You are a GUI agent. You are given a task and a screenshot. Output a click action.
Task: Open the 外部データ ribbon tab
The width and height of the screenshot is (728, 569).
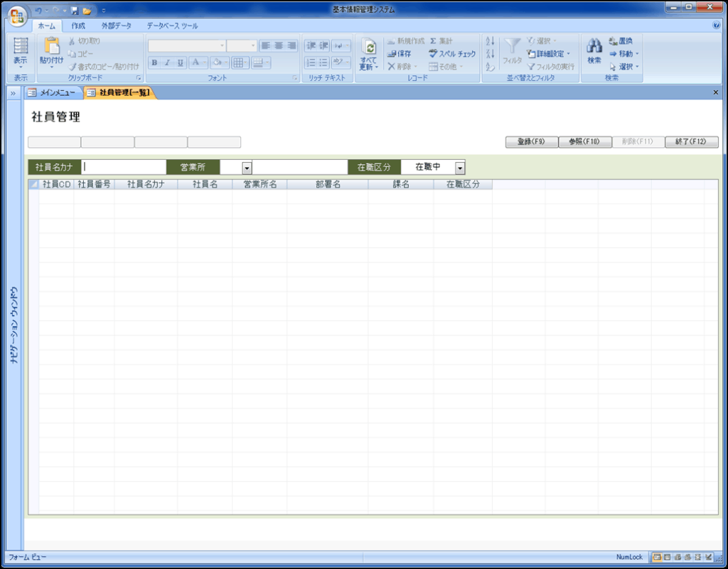coord(116,26)
